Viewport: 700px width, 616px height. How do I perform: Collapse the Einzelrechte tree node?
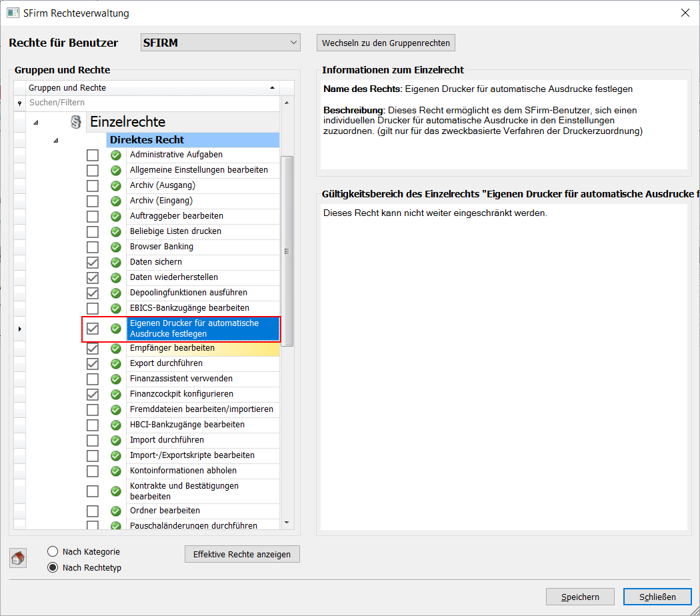pos(36,122)
